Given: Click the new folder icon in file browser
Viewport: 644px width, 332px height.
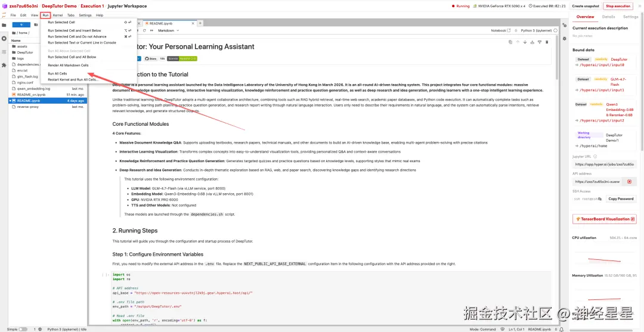Looking at the screenshot, I should [36, 24].
